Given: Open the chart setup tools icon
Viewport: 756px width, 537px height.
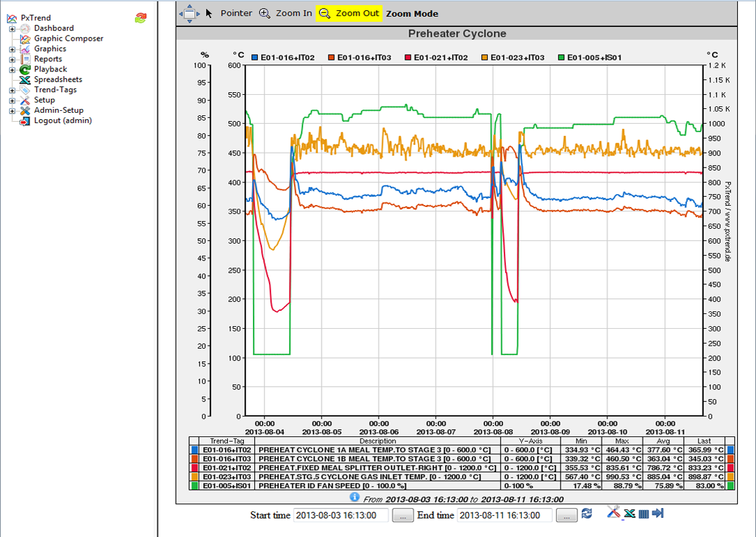Looking at the screenshot, I should tap(613, 513).
